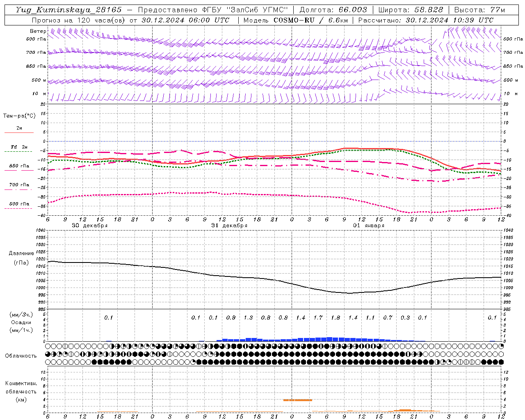Click the longitude value 66.003
This screenshot has width=525, height=420.
point(353,10)
